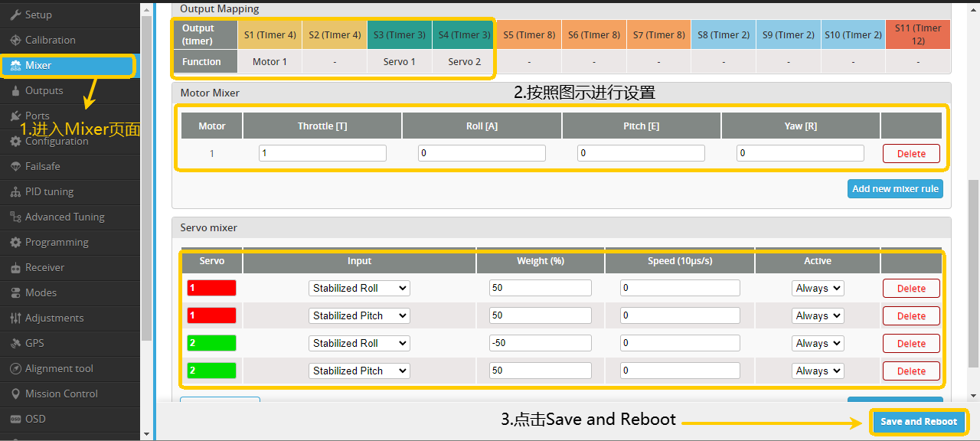
Task: Open the Mixer tab in sidebar
Action: pos(70,65)
